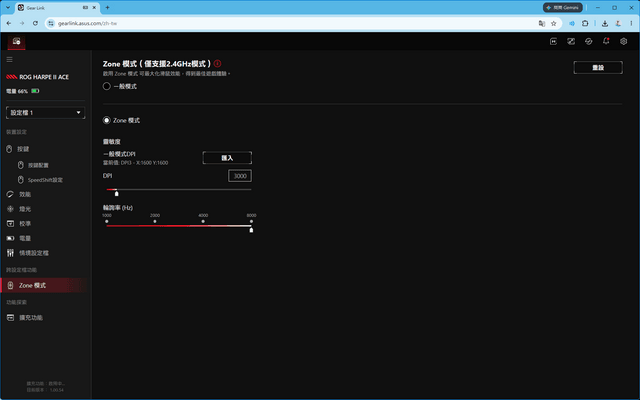
Task: Click the red info icon beside Zone title
Action: click(x=218, y=63)
